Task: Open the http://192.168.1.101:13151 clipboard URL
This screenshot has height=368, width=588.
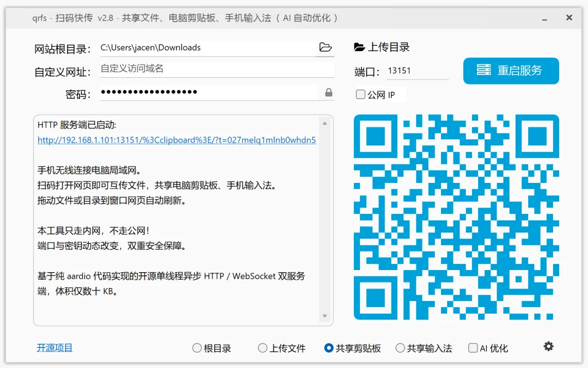Action: tap(176, 140)
